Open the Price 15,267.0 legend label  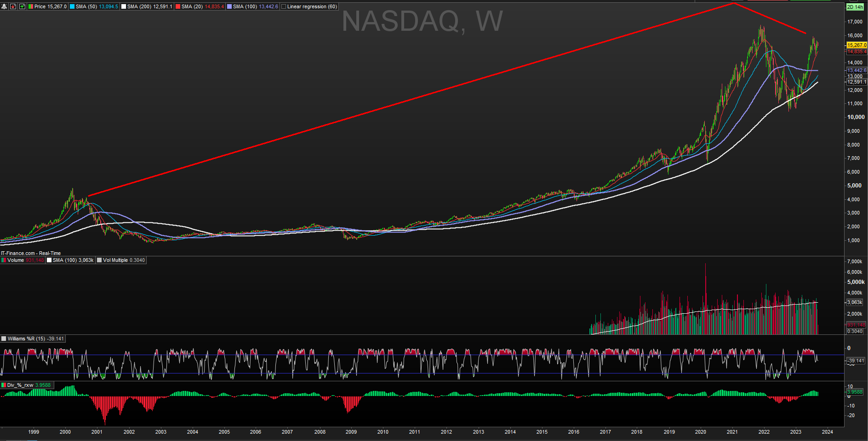point(50,7)
